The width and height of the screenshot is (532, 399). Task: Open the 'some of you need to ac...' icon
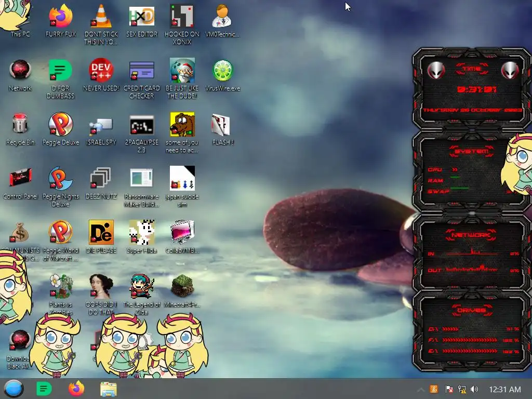coord(182,133)
